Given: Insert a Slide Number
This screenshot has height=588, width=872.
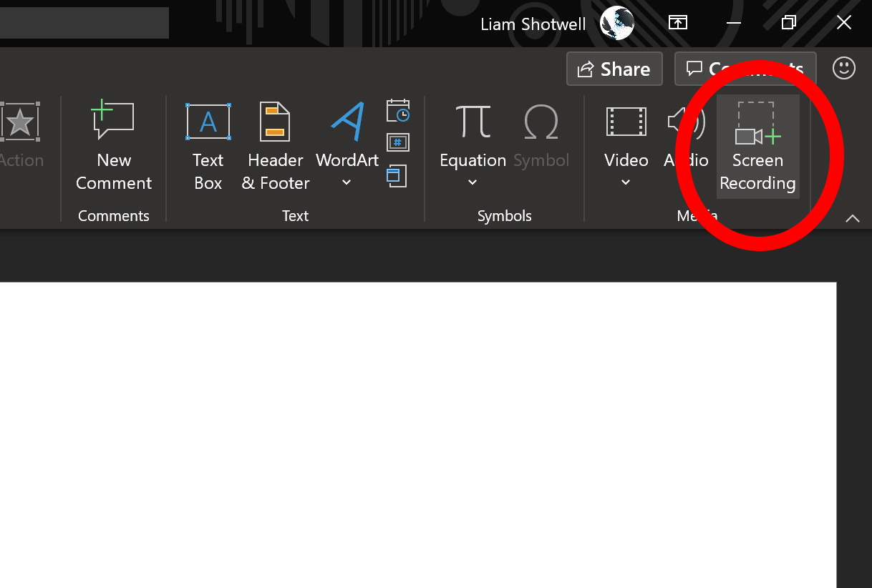Looking at the screenshot, I should point(397,142).
